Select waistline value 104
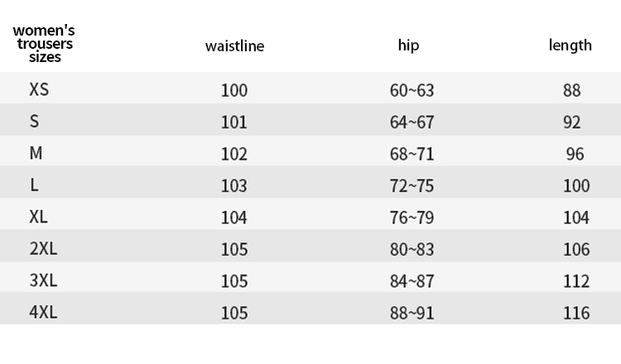This screenshot has height=364, width=621. [234, 218]
